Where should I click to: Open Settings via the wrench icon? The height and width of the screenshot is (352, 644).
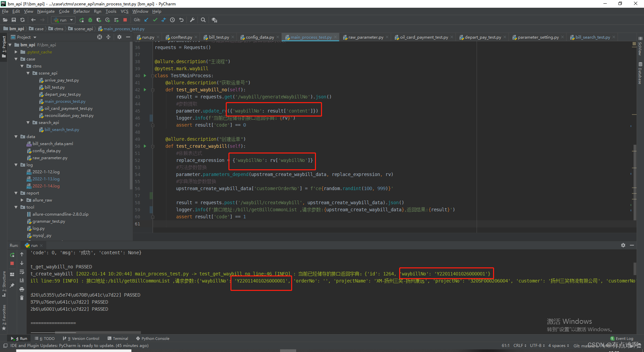[x=192, y=20]
